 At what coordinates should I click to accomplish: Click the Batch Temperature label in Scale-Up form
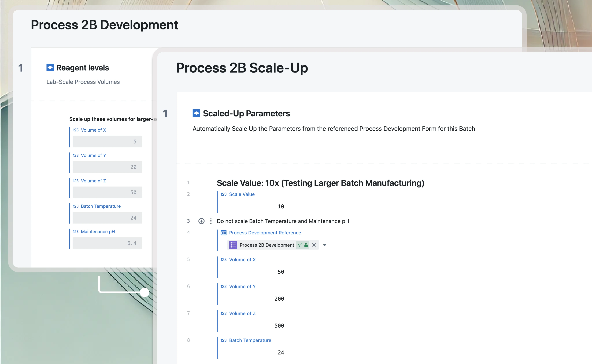pos(250,340)
